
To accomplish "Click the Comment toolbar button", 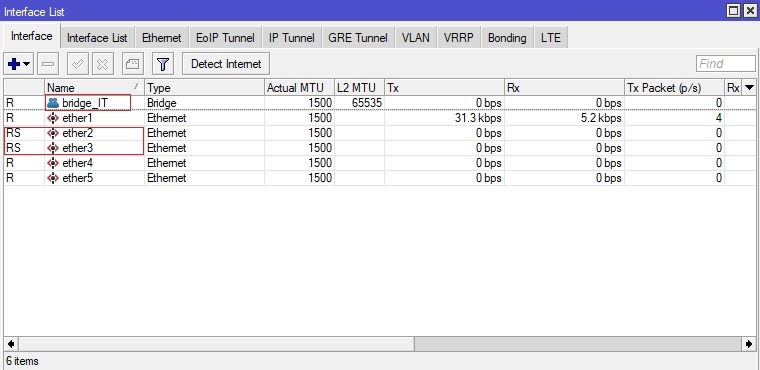I will (x=132, y=64).
